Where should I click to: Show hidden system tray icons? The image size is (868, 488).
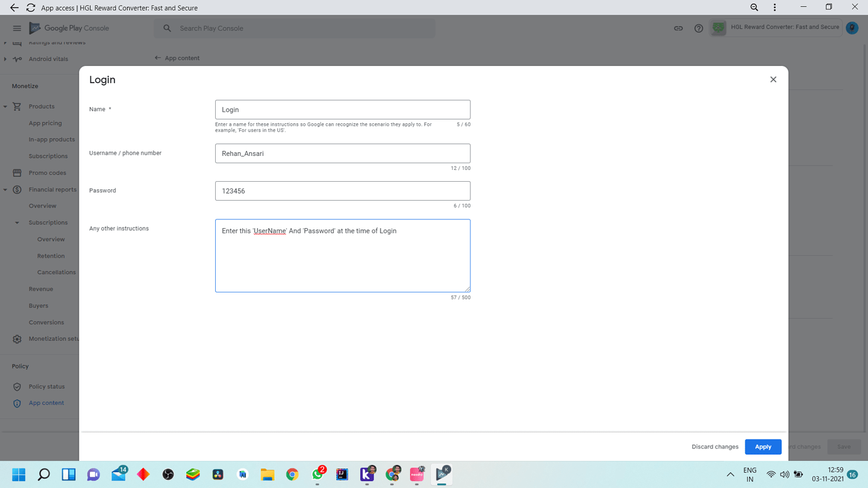click(730, 475)
